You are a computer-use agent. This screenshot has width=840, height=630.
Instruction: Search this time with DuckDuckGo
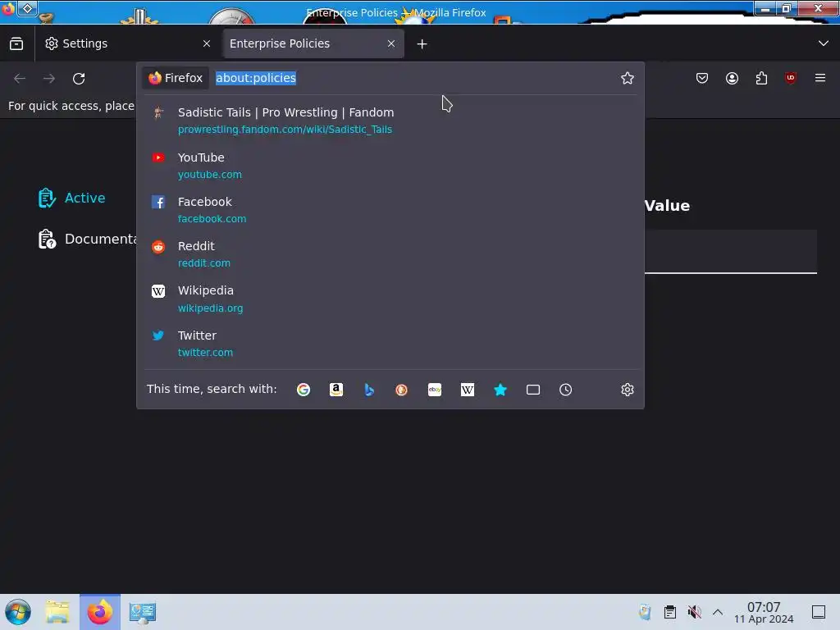(x=402, y=390)
